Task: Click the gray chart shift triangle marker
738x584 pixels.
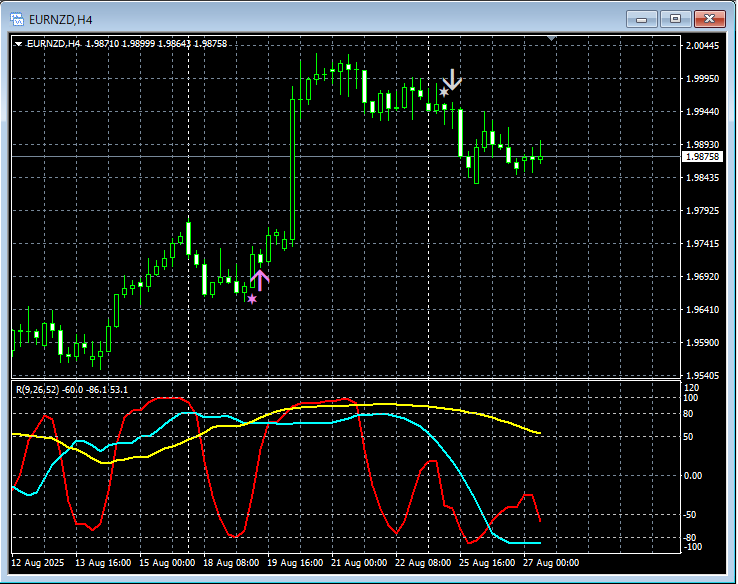Action: click(551, 39)
